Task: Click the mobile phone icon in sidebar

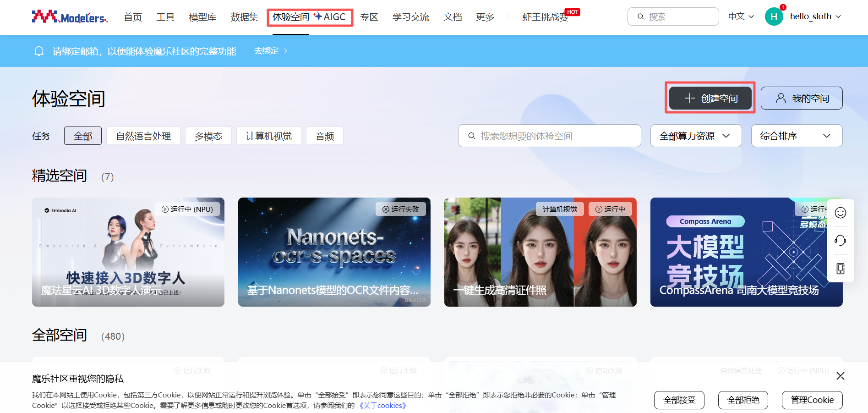Action: pyautogui.click(x=840, y=269)
